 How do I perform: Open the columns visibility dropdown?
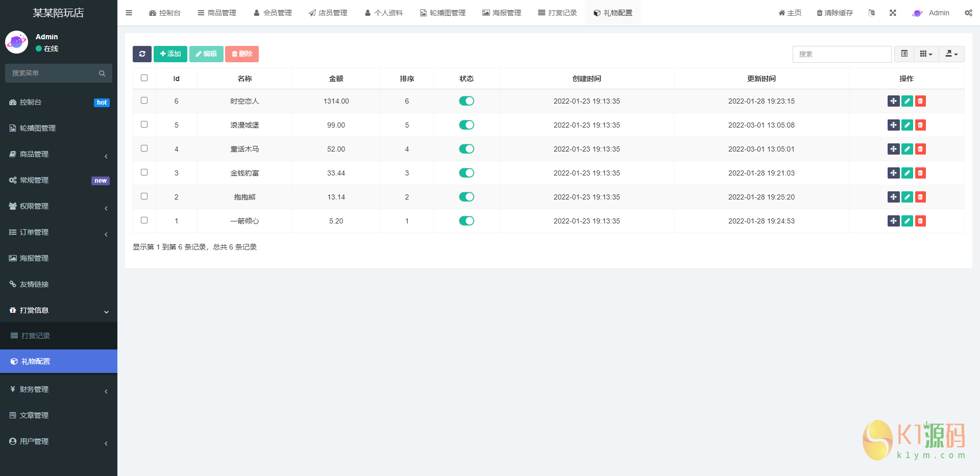point(926,54)
